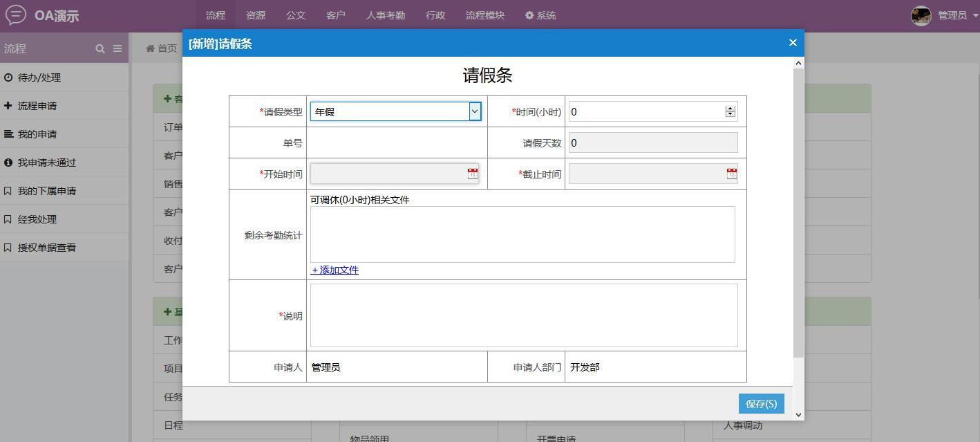Click the administrator avatar picture
This screenshot has width=980, height=442.
tap(921, 15)
